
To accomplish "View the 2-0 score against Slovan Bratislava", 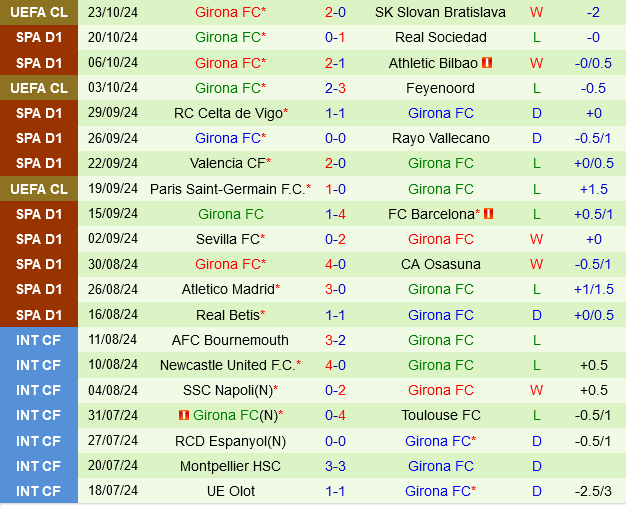I will click(x=335, y=12).
